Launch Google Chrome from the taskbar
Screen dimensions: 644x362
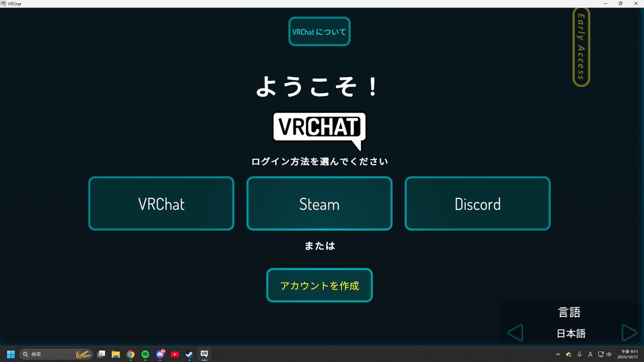130,354
